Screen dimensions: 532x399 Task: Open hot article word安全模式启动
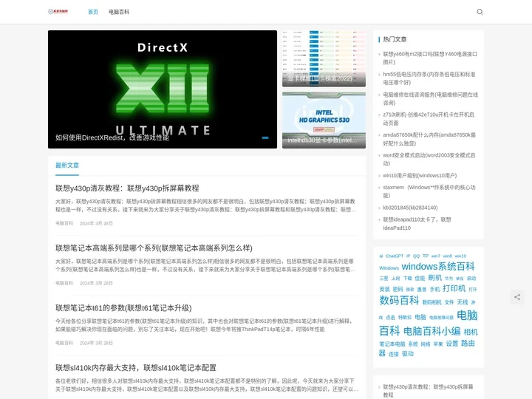coord(429,159)
